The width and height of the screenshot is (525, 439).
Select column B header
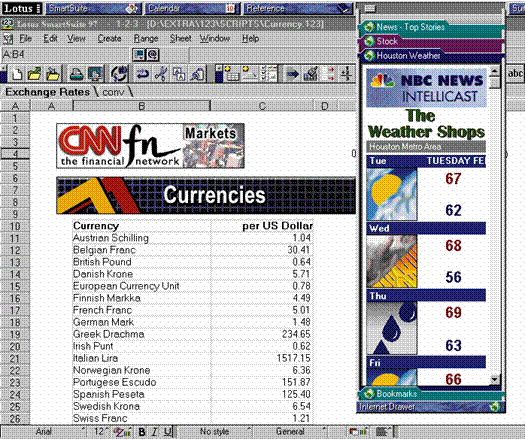click(142, 106)
